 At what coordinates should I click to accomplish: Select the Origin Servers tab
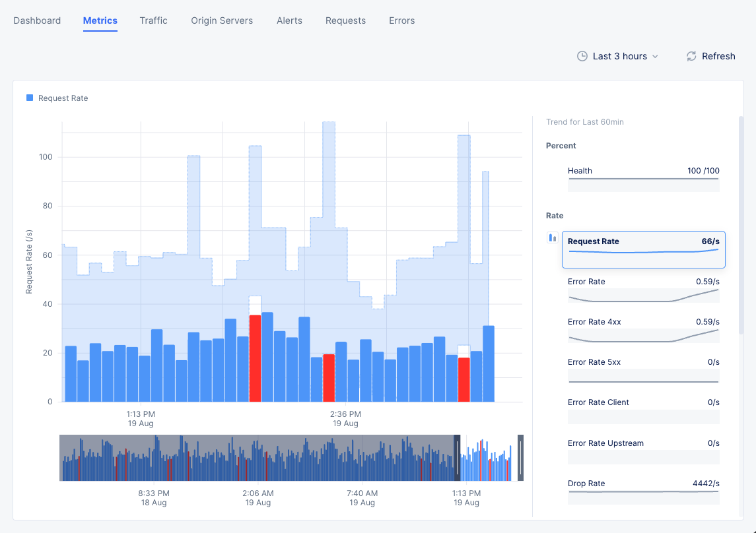222,20
